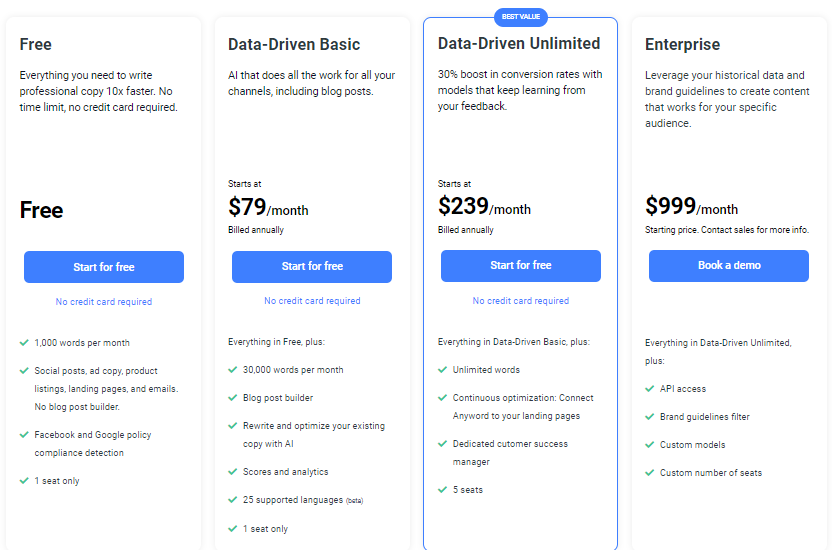The height and width of the screenshot is (550, 832).
Task: Click Book a demo button for Enterprise
Action: pyautogui.click(x=729, y=266)
